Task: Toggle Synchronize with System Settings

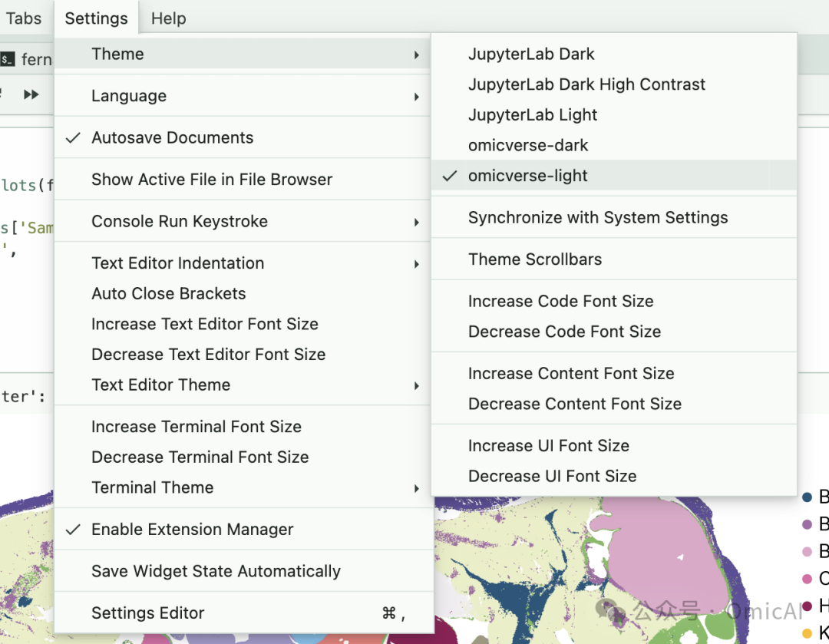Action: click(614, 217)
